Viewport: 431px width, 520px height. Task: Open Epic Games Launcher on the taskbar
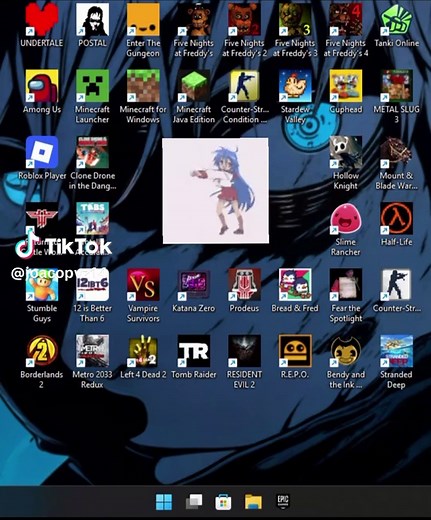coord(283,502)
